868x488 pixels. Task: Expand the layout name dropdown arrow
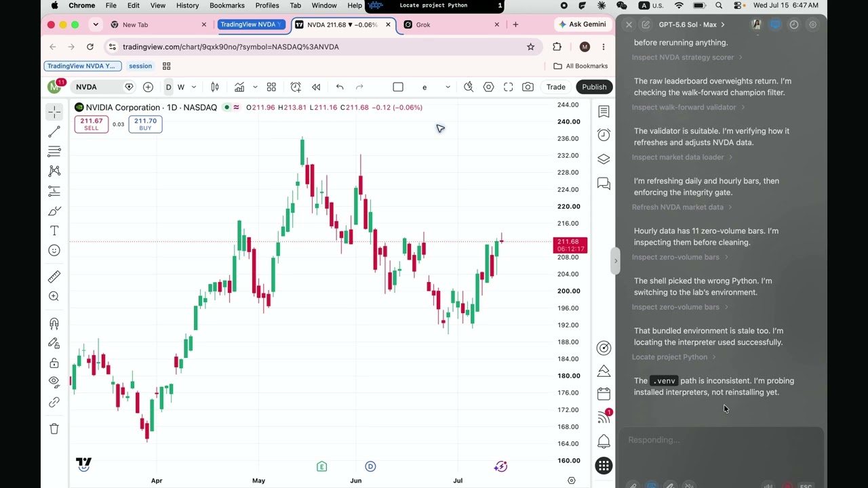(448, 87)
